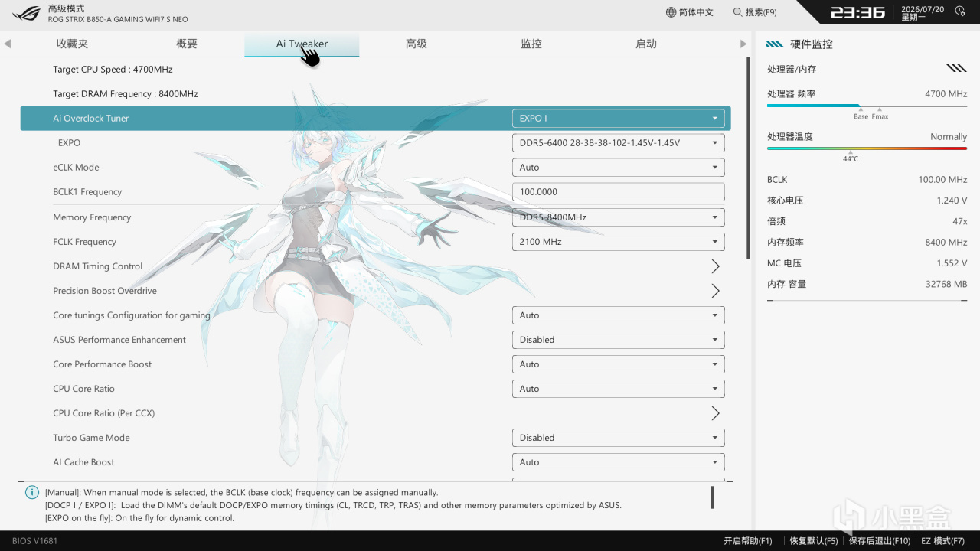Click the magnifier search icon
980x551 pixels.
[x=737, y=12]
